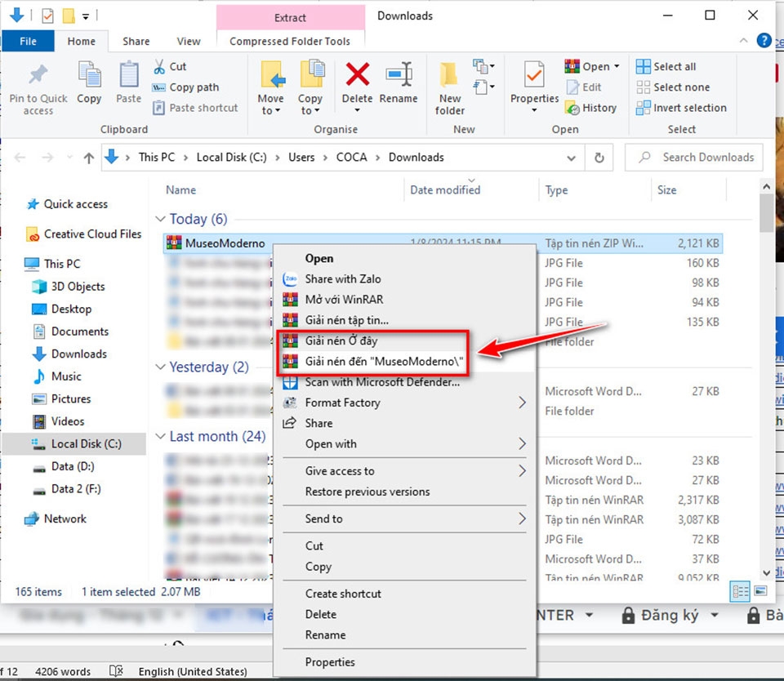Click Easy access icon in New group
784x681 pixels.
483,87
